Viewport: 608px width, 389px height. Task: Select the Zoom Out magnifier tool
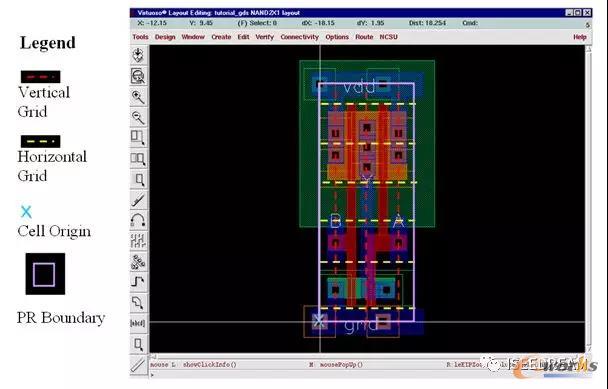[138, 118]
